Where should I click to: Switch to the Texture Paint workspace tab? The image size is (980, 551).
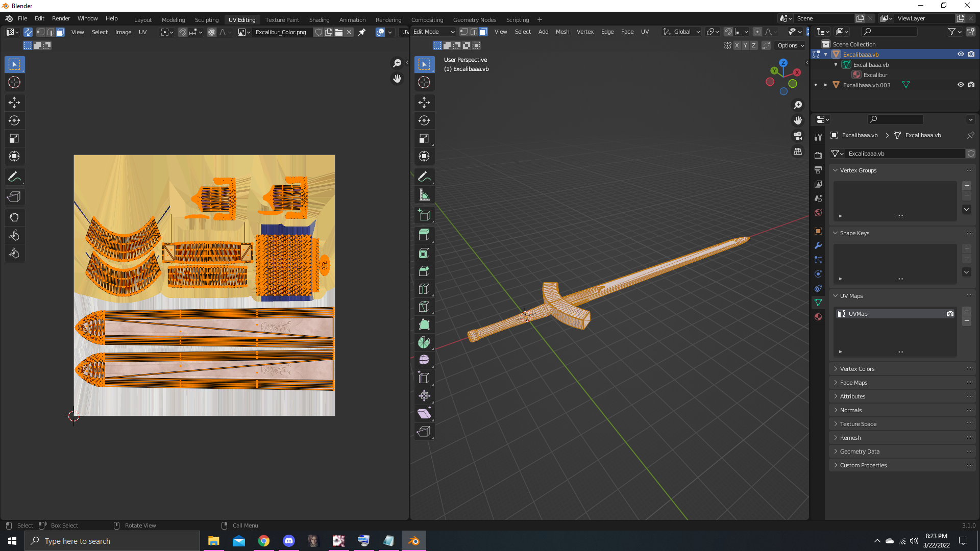click(282, 20)
